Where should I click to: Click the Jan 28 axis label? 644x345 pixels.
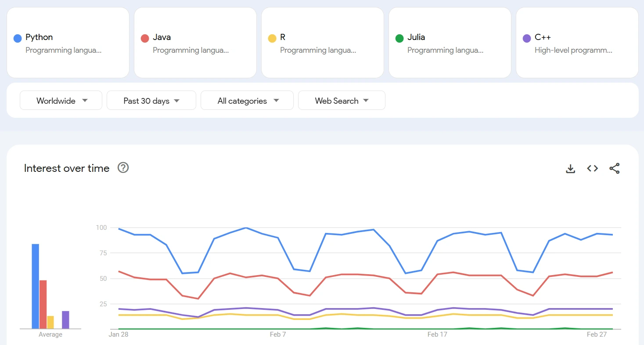[119, 334]
